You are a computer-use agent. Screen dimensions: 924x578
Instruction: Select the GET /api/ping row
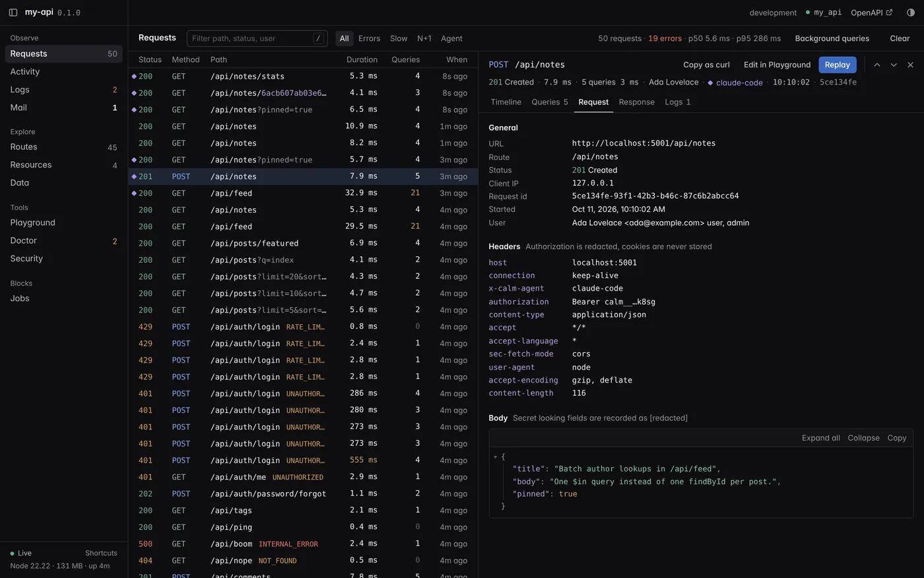[303, 527]
